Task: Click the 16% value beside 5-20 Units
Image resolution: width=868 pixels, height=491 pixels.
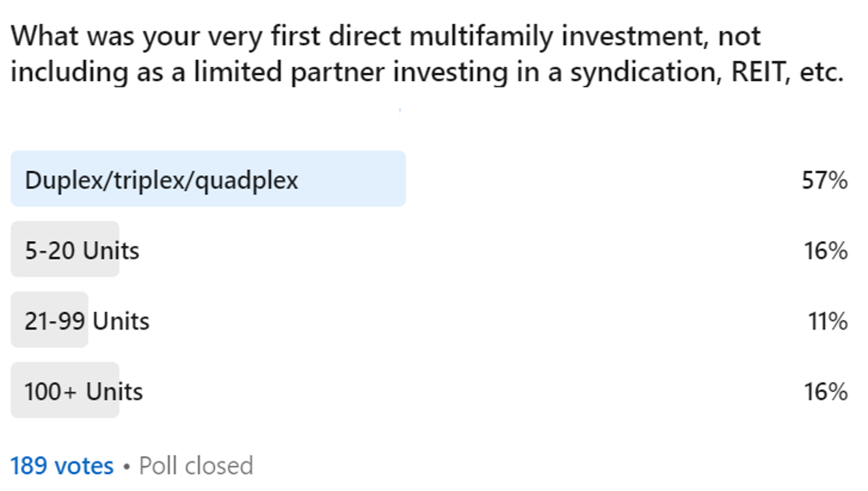Action: pos(825,251)
